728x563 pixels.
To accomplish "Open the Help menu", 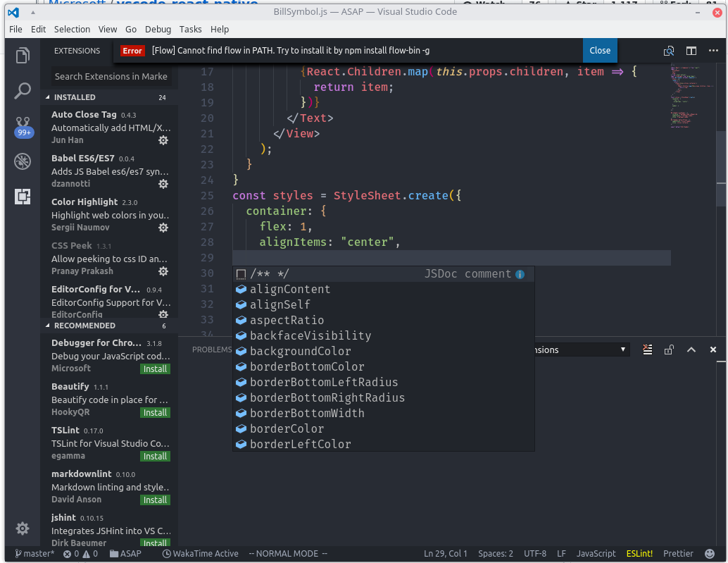I will click(220, 30).
